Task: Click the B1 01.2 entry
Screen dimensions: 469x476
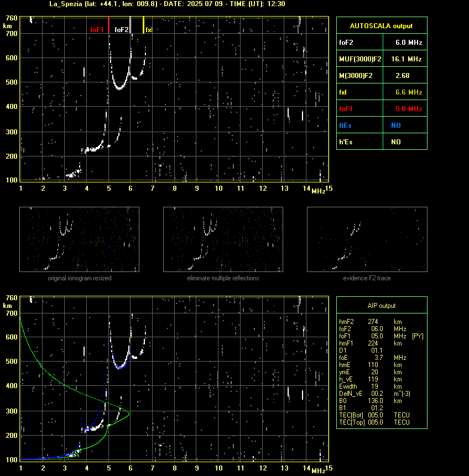Action: 361,408
